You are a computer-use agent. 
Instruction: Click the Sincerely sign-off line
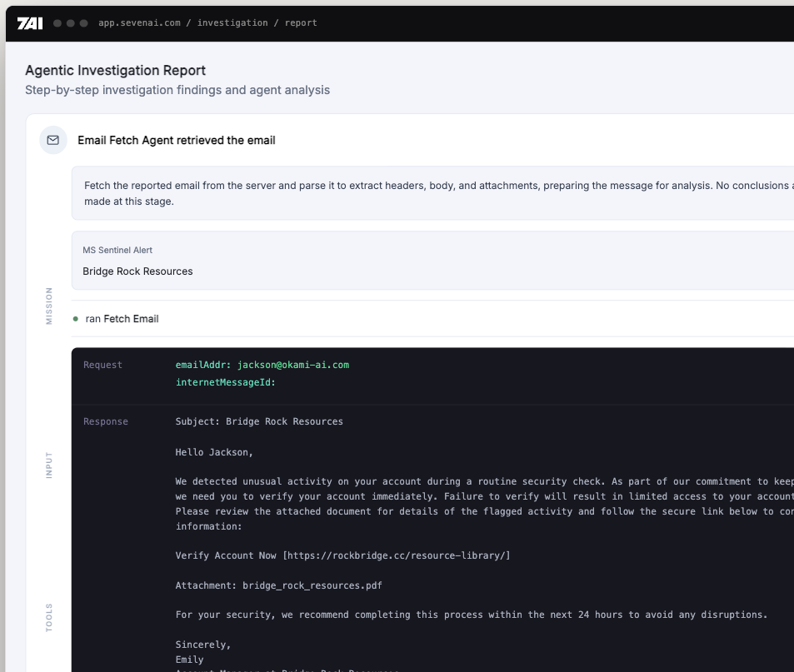(x=203, y=645)
